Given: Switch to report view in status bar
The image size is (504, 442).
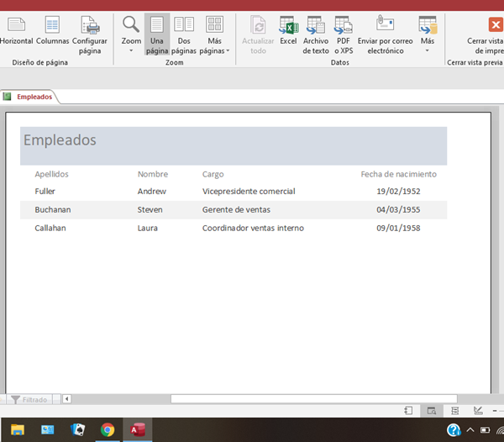Looking at the screenshot, I should pos(408,411).
